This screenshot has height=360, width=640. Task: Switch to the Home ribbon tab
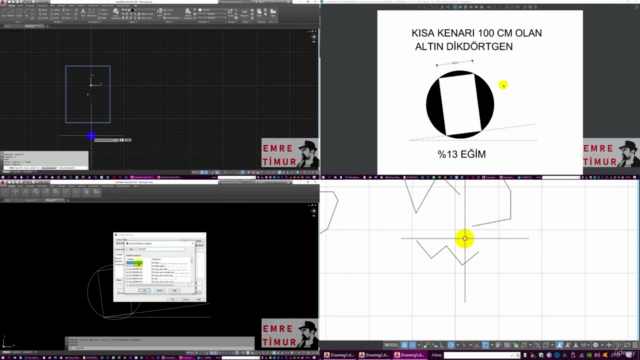coord(11,6)
